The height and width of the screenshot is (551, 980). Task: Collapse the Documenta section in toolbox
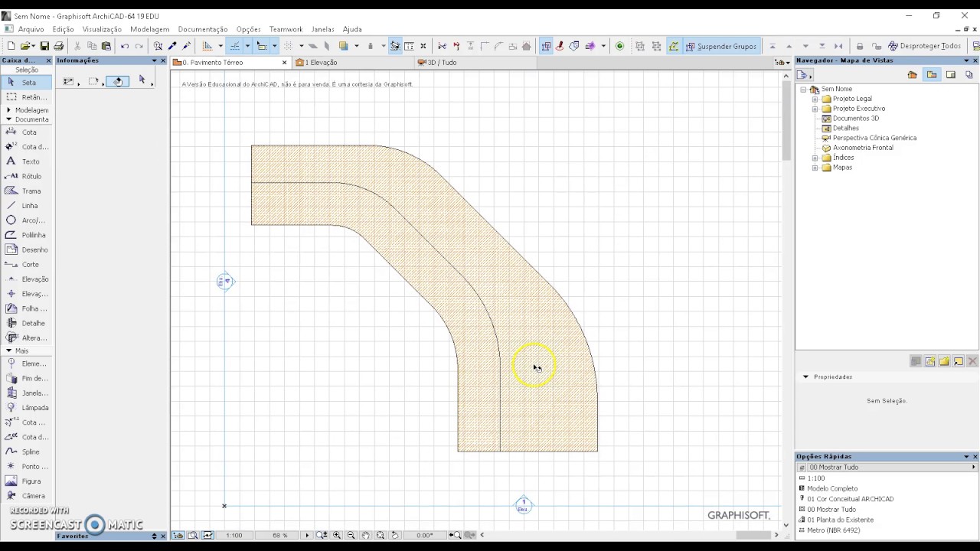pos(8,119)
